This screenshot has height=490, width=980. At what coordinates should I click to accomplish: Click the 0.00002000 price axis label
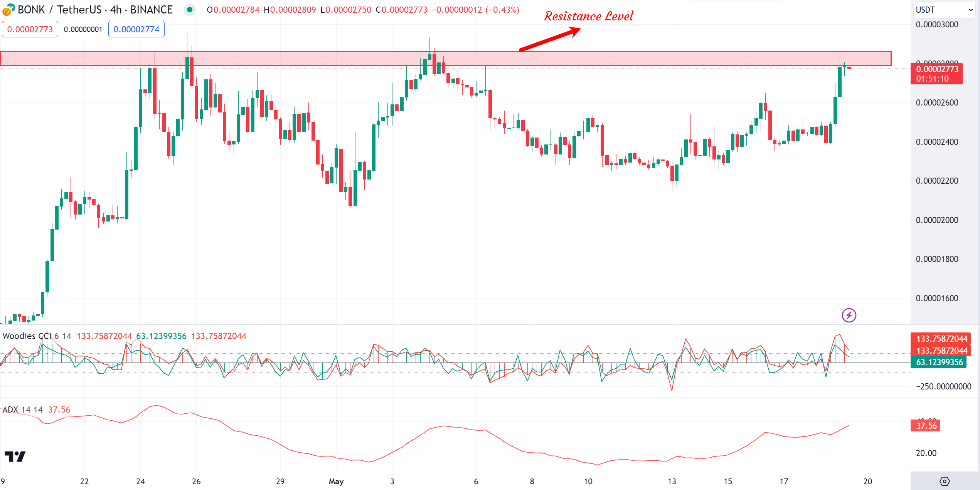click(x=937, y=220)
